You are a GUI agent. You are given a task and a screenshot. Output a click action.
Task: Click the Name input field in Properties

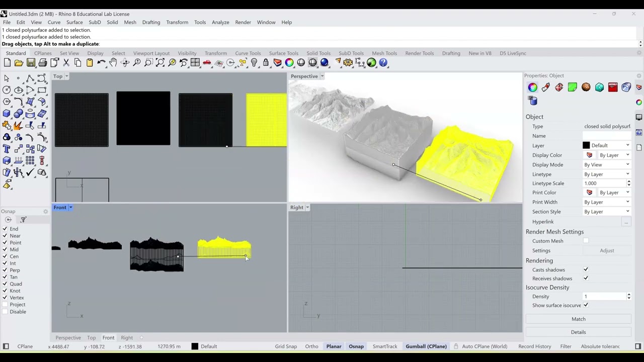[x=607, y=136]
